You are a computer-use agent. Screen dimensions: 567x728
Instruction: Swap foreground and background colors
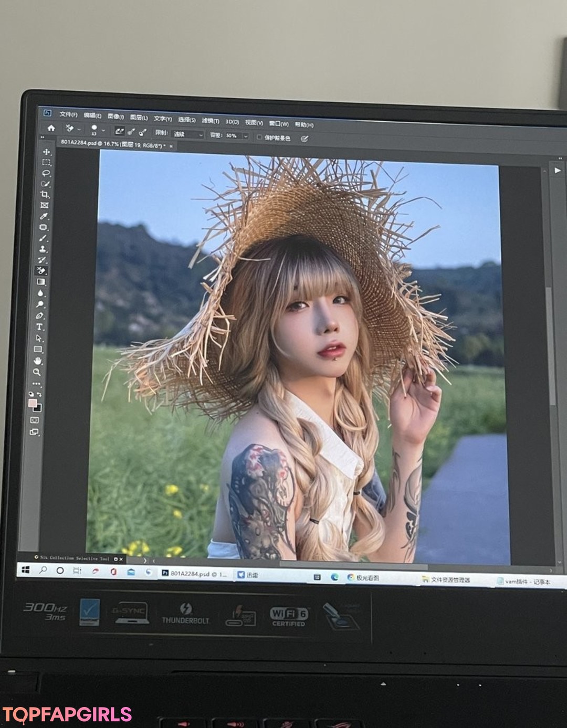39,394
